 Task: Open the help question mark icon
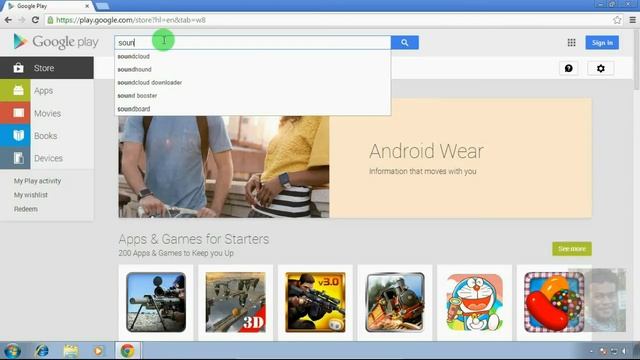pos(569,68)
